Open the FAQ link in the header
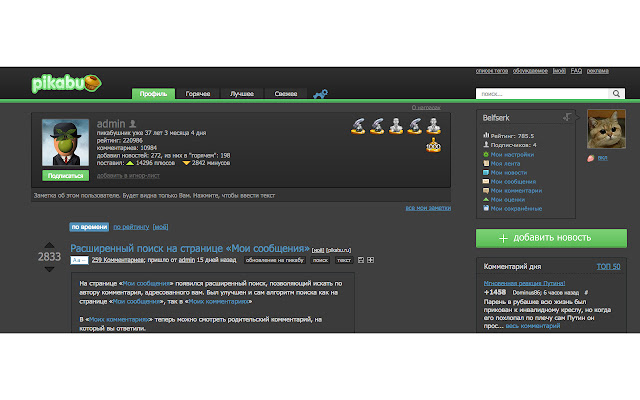The height and width of the screenshot is (400, 640). [x=576, y=71]
